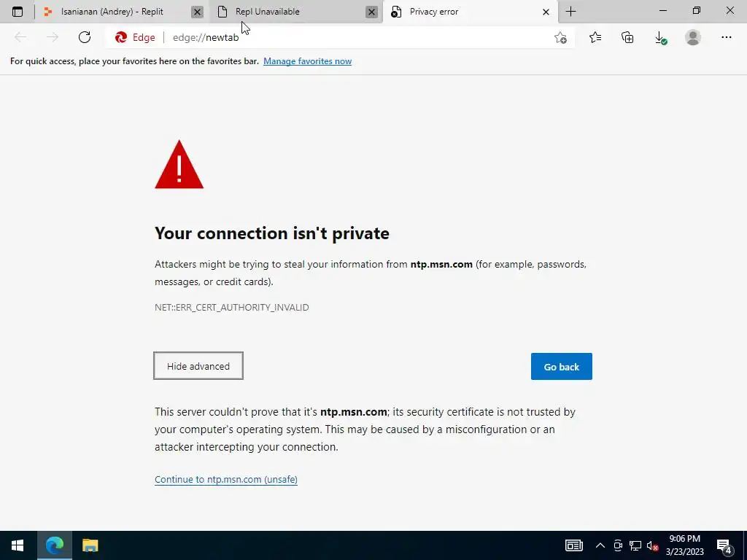The image size is (747, 560).
Task: Open Settings and more ellipsis menu
Action: 726,37
